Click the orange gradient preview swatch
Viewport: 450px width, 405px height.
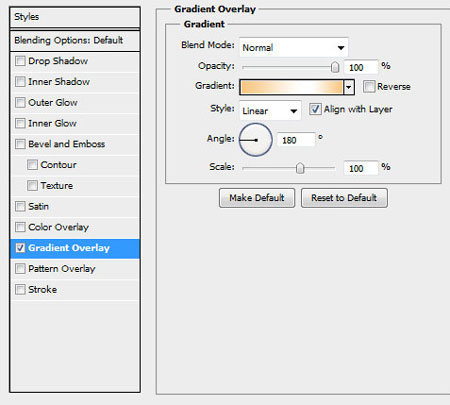[291, 87]
